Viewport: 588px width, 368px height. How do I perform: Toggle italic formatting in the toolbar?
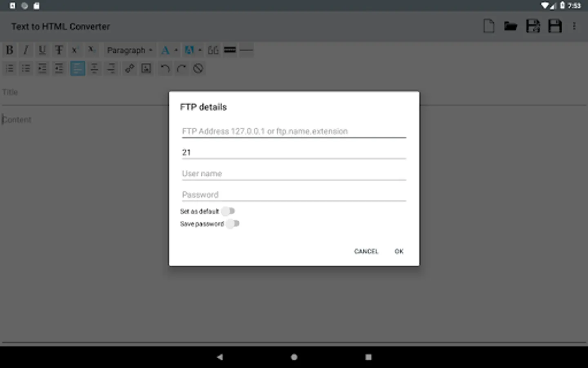click(26, 50)
